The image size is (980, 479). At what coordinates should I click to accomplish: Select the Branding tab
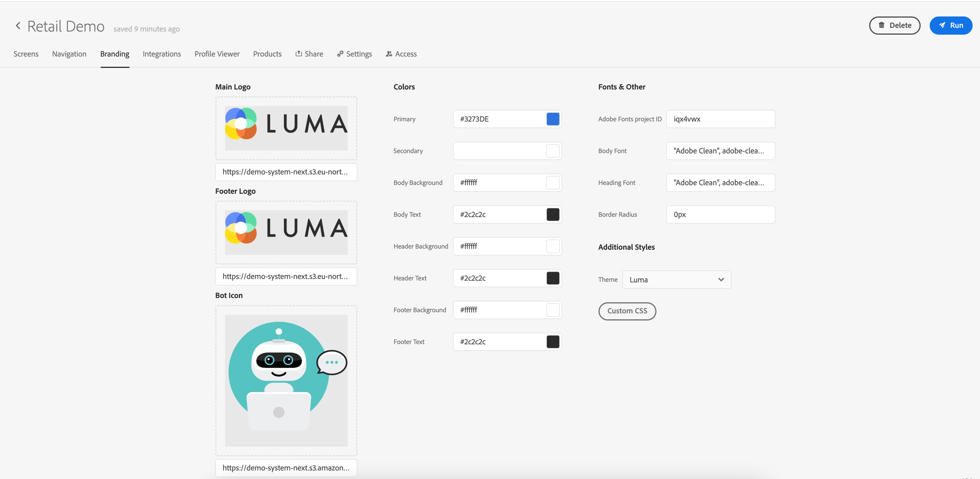(115, 54)
